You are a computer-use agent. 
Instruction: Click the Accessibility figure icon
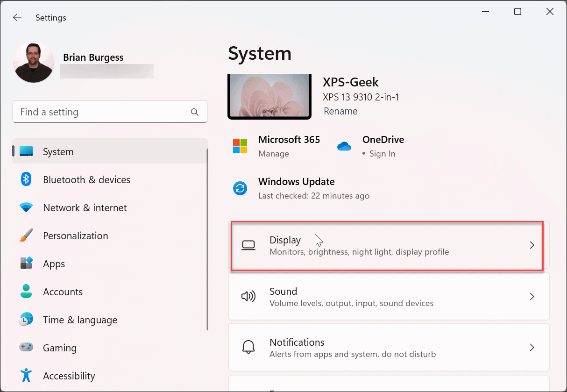[x=26, y=375]
